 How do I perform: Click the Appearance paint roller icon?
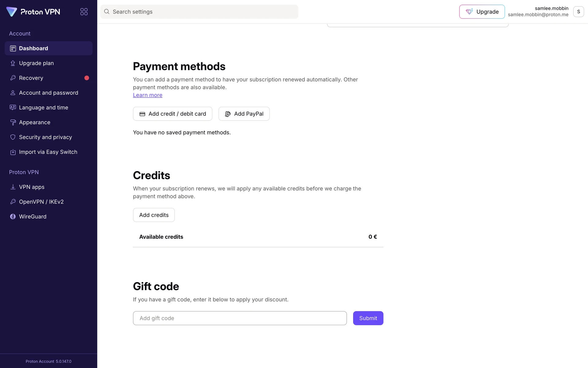click(x=13, y=122)
